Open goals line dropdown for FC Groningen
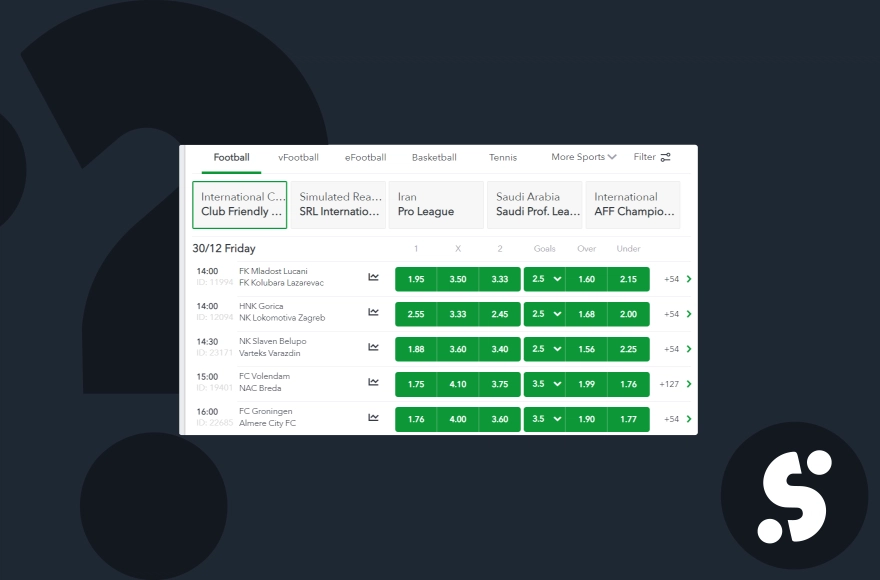Image resolution: width=880 pixels, height=580 pixels. coord(544,419)
